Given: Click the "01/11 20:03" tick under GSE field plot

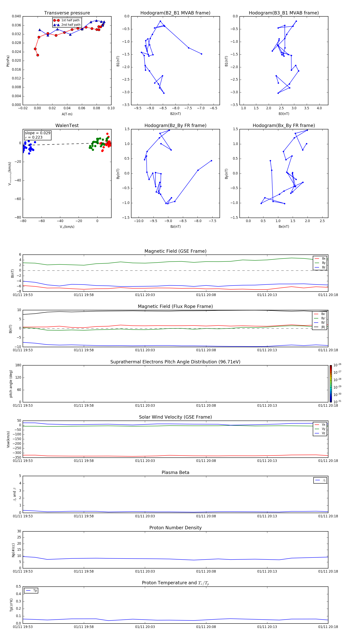Looking at the screenshot, I should [x=145, y=295].
